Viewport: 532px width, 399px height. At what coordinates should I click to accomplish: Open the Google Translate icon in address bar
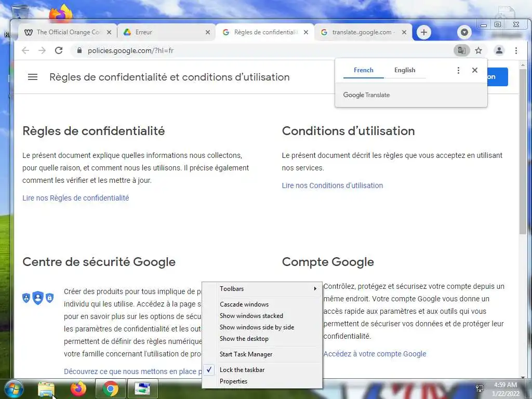click(461, 50)
